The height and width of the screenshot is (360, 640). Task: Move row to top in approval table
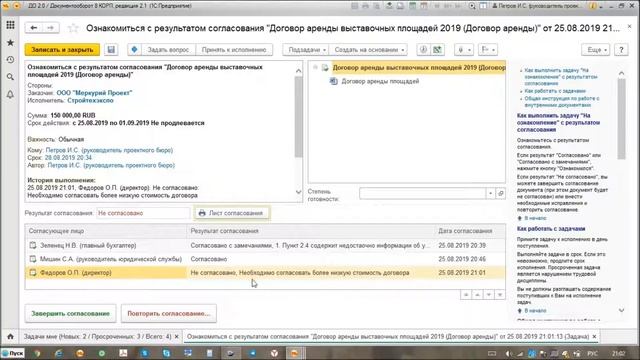point(466,295)
